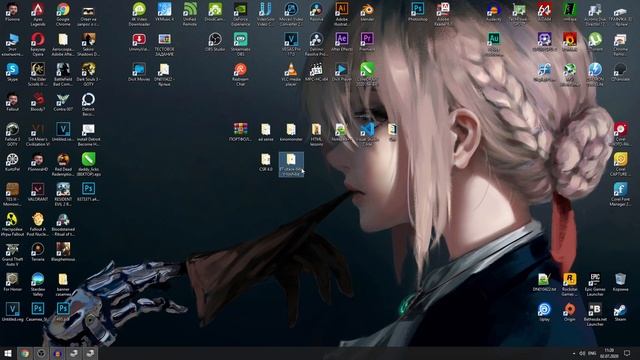Launch Battlefield Bad Company shortcut
This screenshot has height=360, width=640.
coord(63,74)
